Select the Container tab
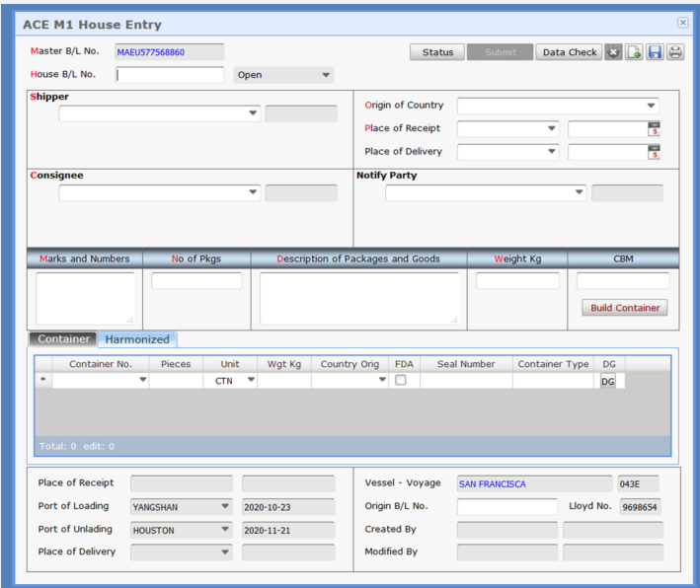 click(x=63, y=339)
